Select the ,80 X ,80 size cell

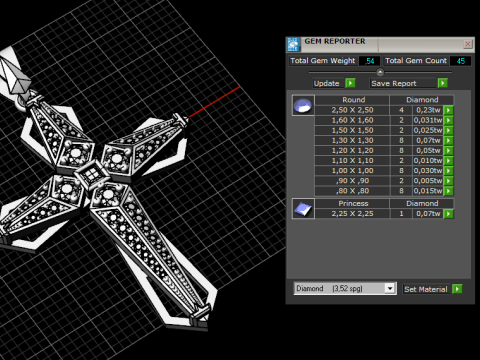(x=352, y=191)
